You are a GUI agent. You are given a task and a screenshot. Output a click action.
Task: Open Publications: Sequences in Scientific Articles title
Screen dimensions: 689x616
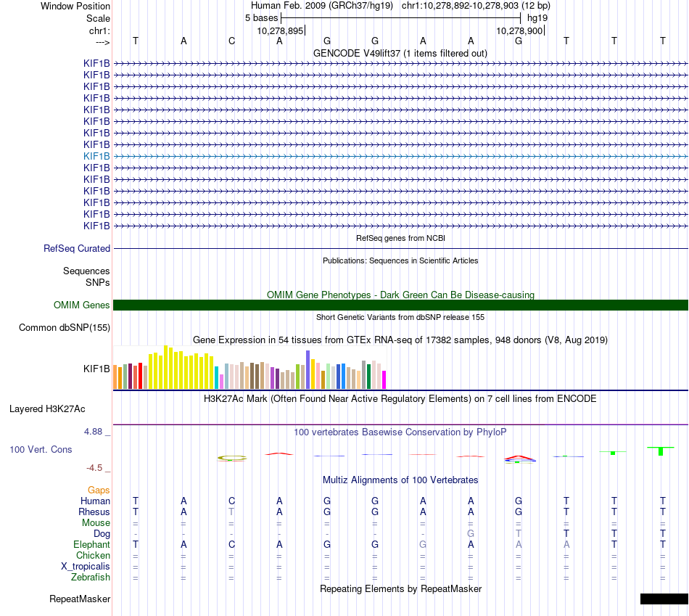400,260
